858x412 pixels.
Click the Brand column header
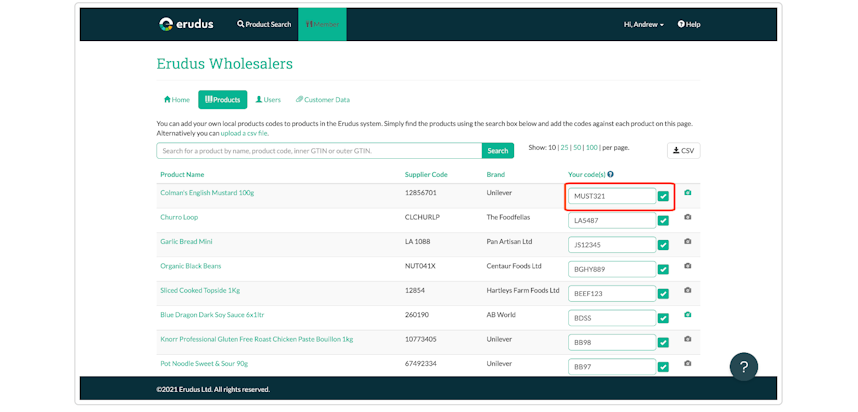tap(496, 175)
